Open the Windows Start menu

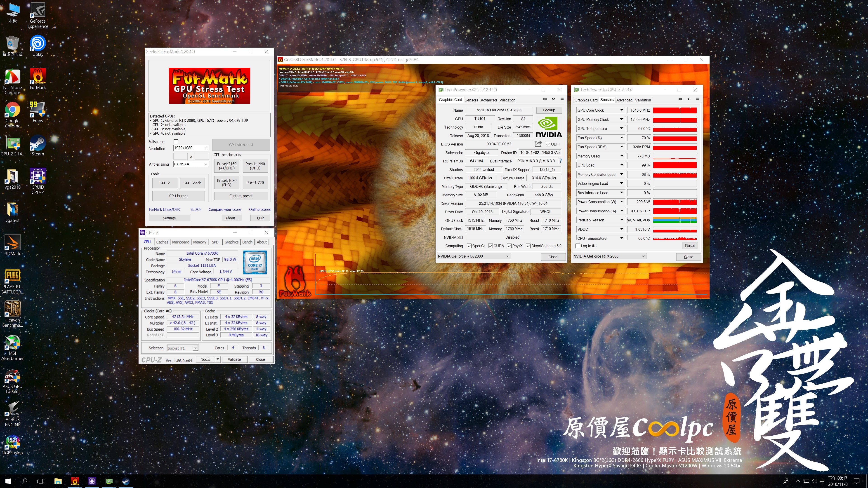(x=8, y=481)
